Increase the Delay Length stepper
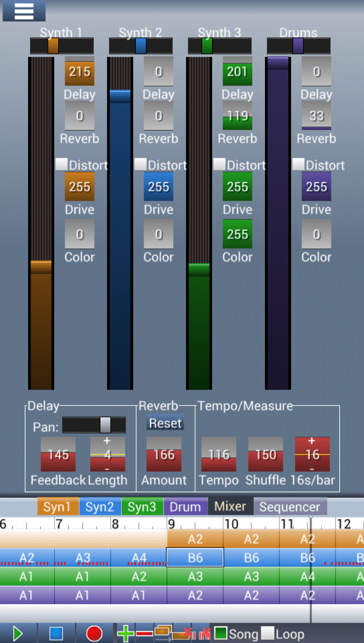364x643 pixels. [x=107, y=441]
